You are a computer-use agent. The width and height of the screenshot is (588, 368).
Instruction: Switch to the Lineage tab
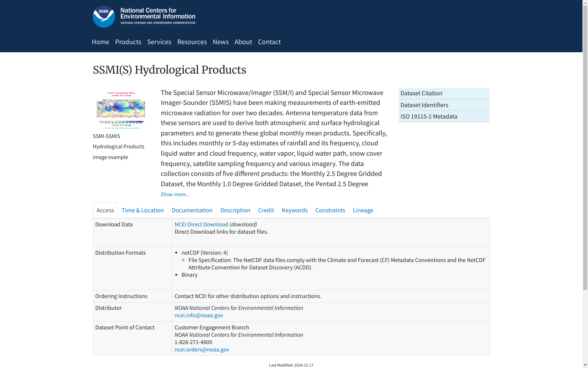[x=363, y=210]
